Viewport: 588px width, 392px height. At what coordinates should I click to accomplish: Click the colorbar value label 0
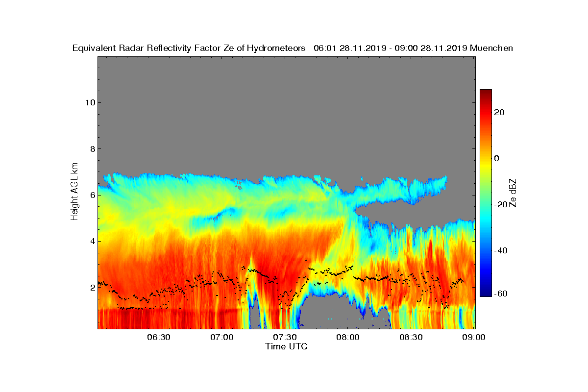click(497, 158)
